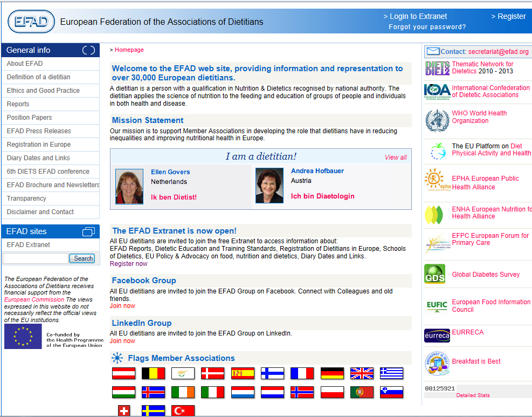Select the Ireland flag
This screenshot has width=532, height=417.
click(183, 392)
